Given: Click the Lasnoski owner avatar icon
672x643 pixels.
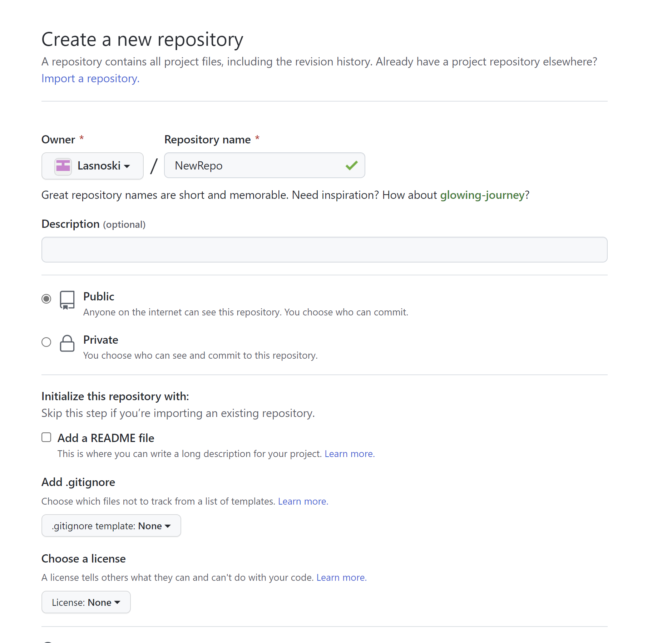Looking at the screenshot, I should click(x=63, y=166).
